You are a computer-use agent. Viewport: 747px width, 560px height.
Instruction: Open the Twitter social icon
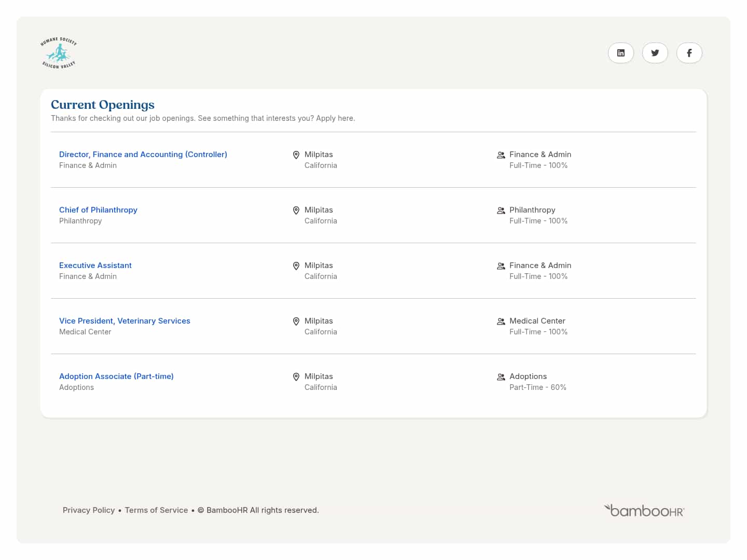tap(655, 53)
